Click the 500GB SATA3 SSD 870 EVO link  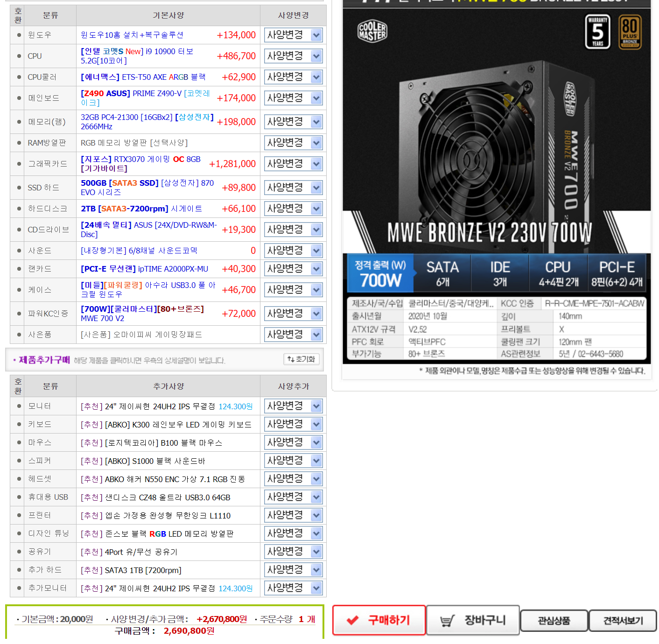(147, 188)
